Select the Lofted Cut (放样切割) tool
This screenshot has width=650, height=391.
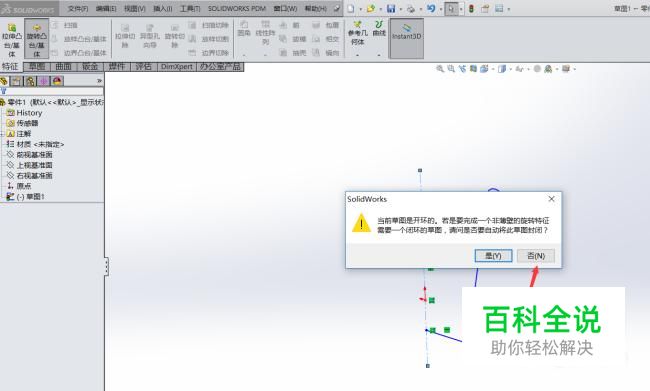209,39
